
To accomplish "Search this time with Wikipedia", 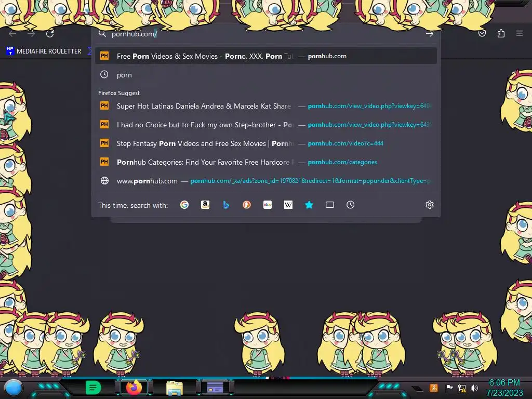I will 288,205.
